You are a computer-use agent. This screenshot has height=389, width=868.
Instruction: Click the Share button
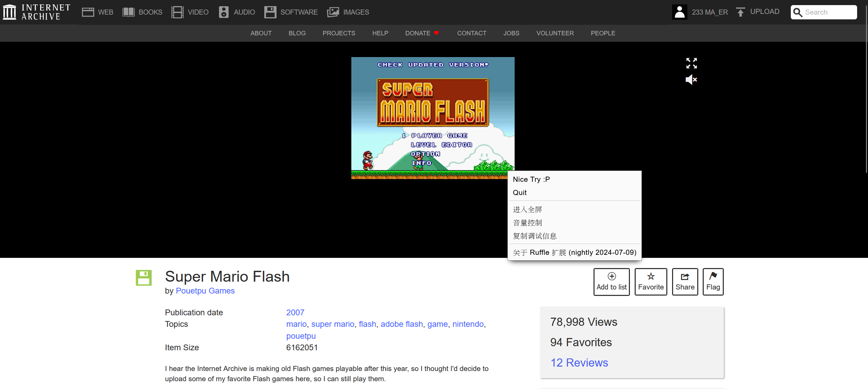(x=685, y=282)
